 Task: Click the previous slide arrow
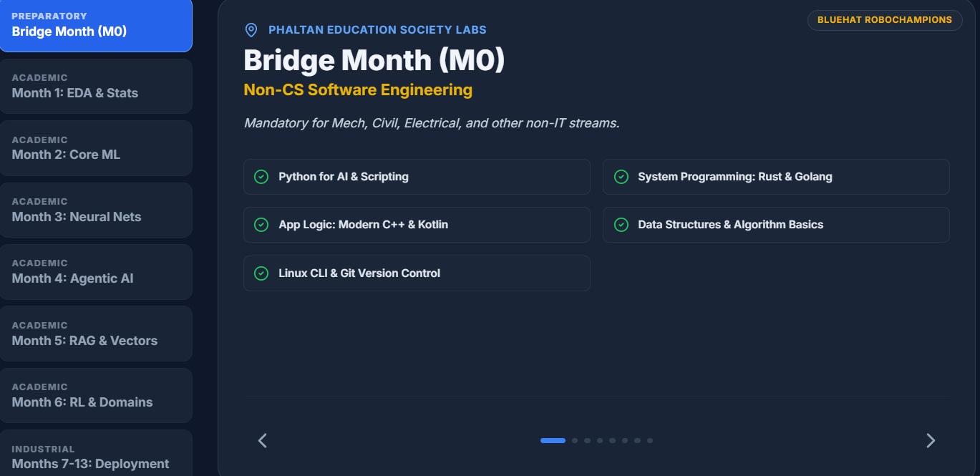point(263,440)
